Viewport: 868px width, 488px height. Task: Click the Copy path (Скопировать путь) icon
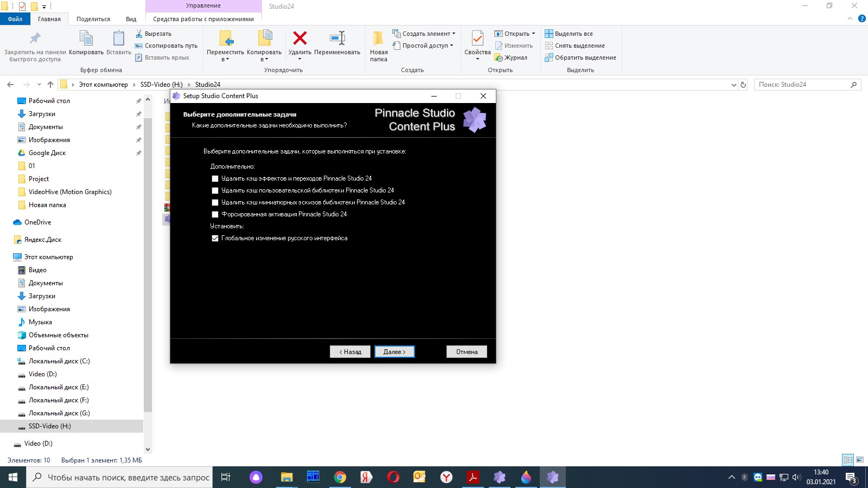(139, 46)
